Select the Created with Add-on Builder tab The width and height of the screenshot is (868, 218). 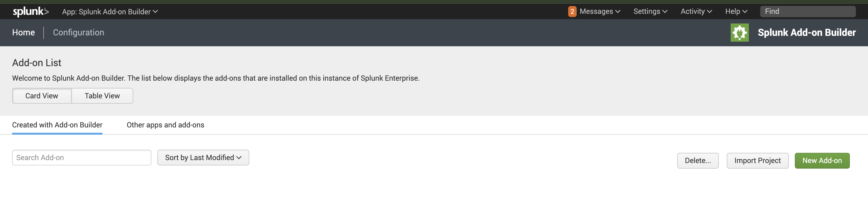coord(57,125)
